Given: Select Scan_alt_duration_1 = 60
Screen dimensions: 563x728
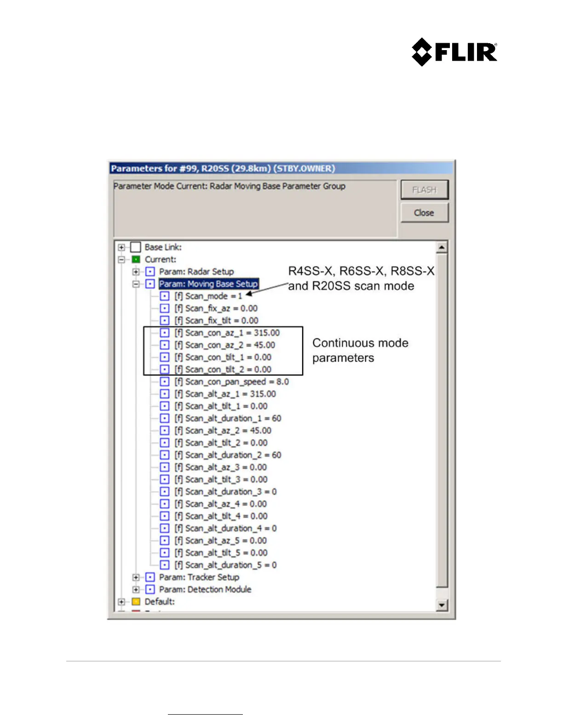Looking at the screenshot, I should click(228, 418).
